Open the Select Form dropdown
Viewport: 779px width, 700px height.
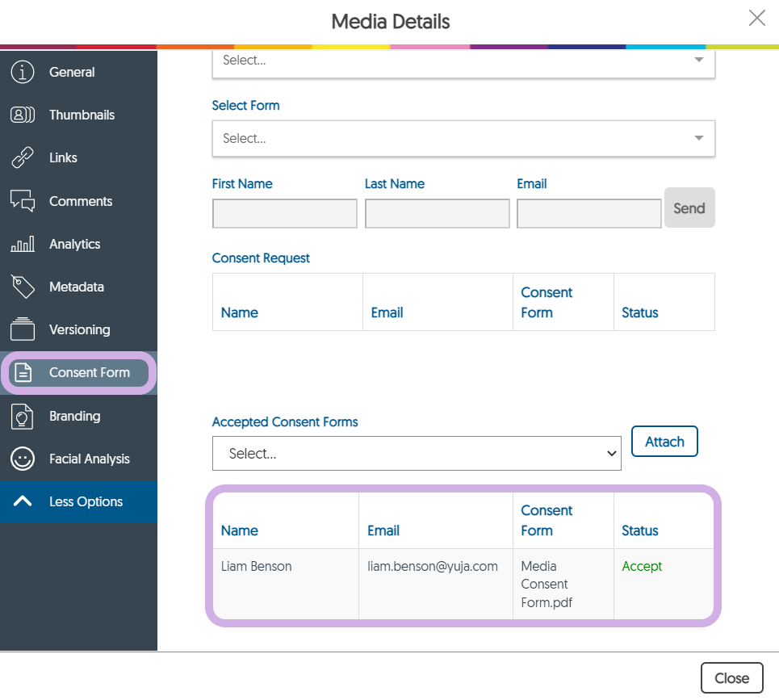click(463, 139)
